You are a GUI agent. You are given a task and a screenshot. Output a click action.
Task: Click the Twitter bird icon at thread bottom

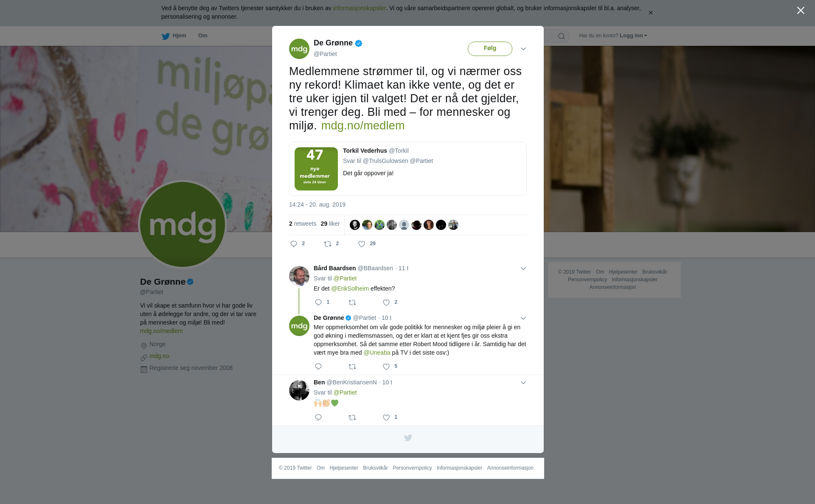coord(408,438)
